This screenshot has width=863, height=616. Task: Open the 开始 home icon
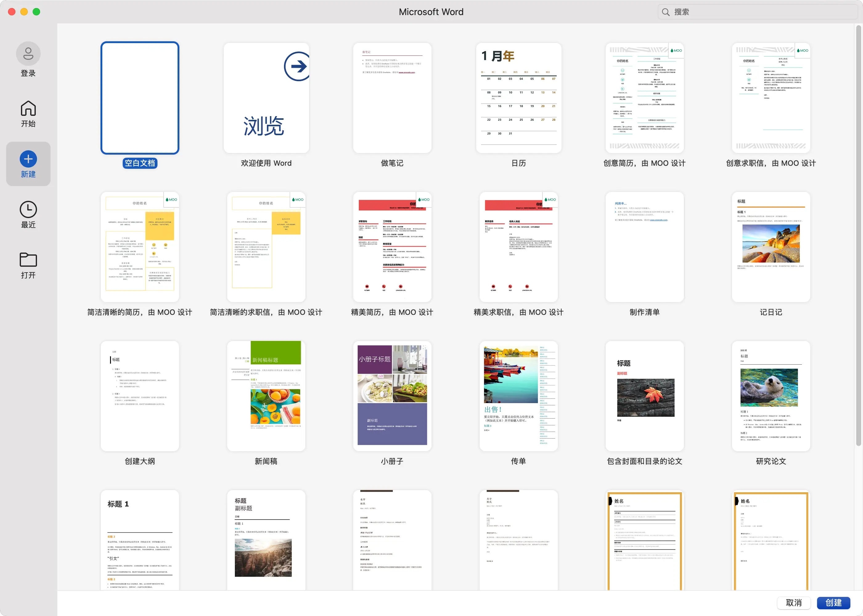(x=28, y=108)
